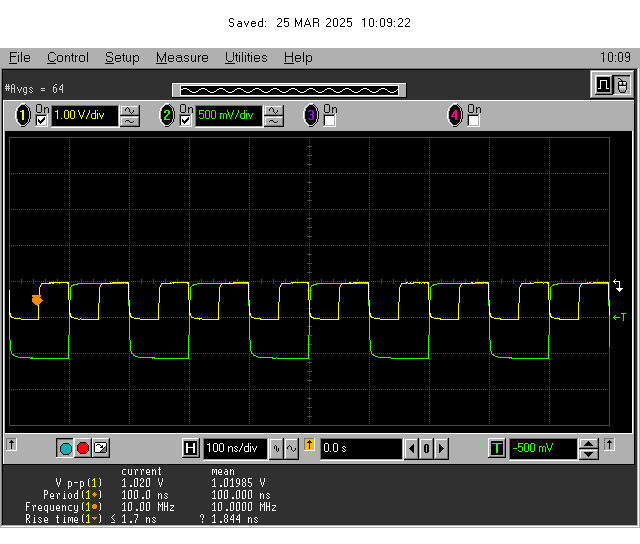
Task: Uncheck channel 2 On checkbox
Action: click(186, 121)
